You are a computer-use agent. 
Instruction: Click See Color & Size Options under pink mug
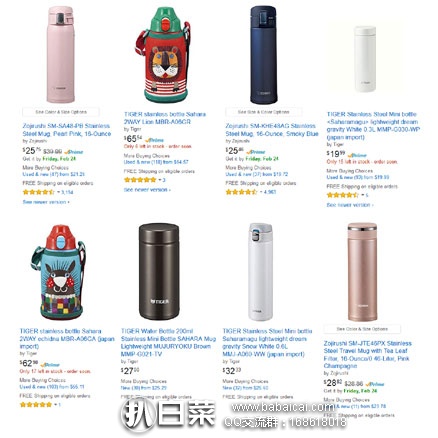click(x=61, y=112)
